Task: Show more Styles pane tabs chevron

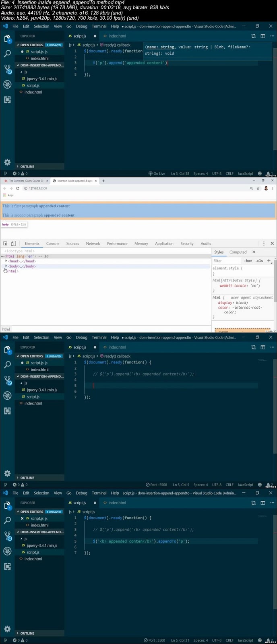Action: click(x=254, y=252)
